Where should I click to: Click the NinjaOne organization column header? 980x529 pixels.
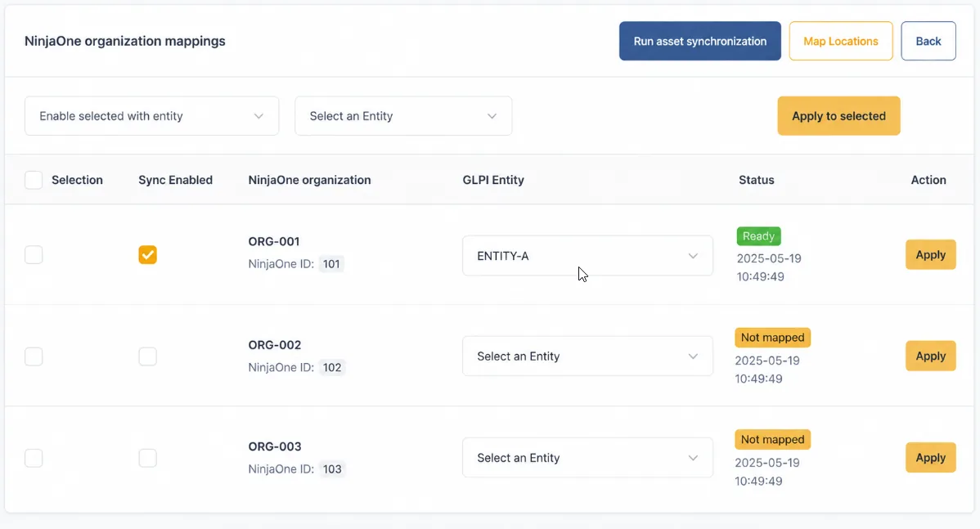(309, 180)
